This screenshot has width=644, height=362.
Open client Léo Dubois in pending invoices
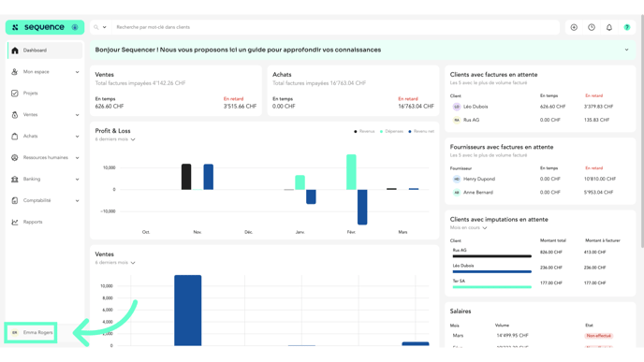point(476,107)
